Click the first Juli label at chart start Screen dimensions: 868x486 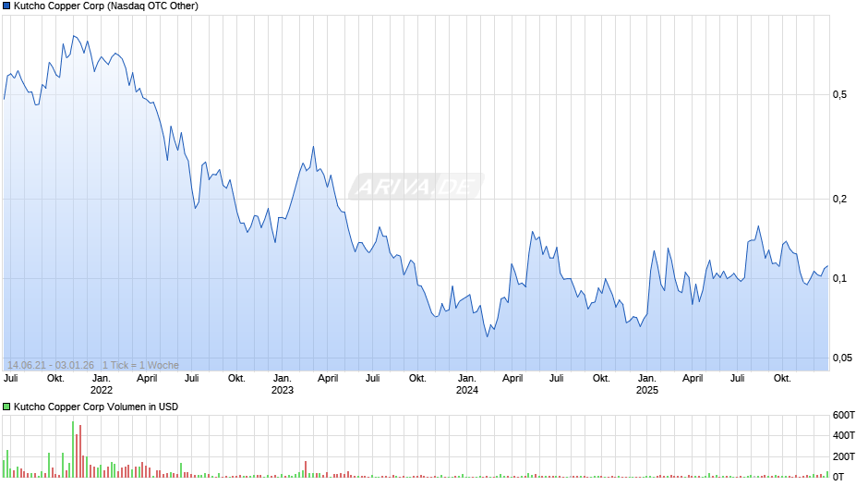[x=10, y=379]
